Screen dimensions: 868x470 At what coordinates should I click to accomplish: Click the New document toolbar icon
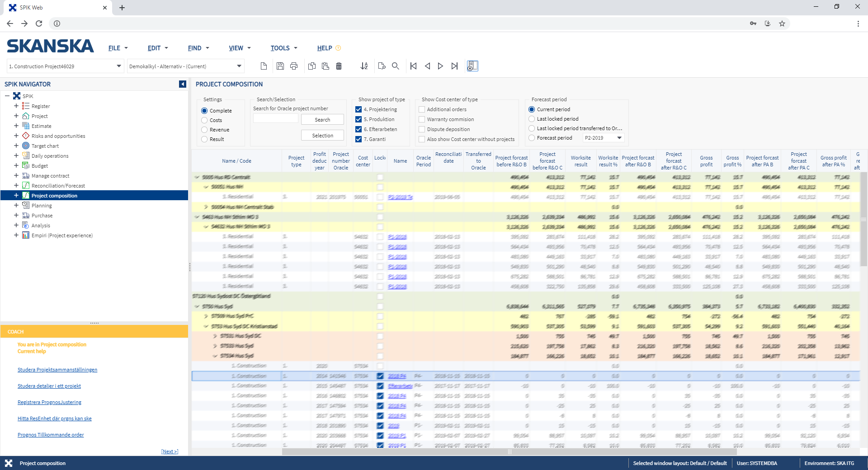(x=264, y=66)
